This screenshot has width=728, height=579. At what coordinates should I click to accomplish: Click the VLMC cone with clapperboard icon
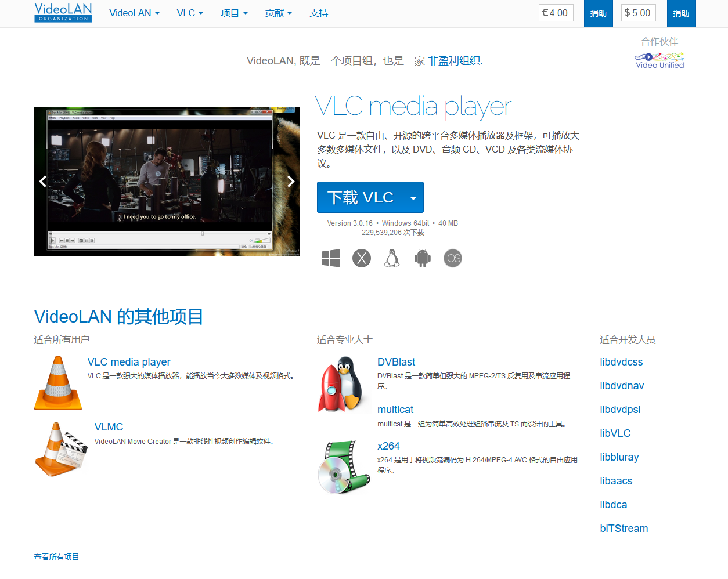[61, 450]
